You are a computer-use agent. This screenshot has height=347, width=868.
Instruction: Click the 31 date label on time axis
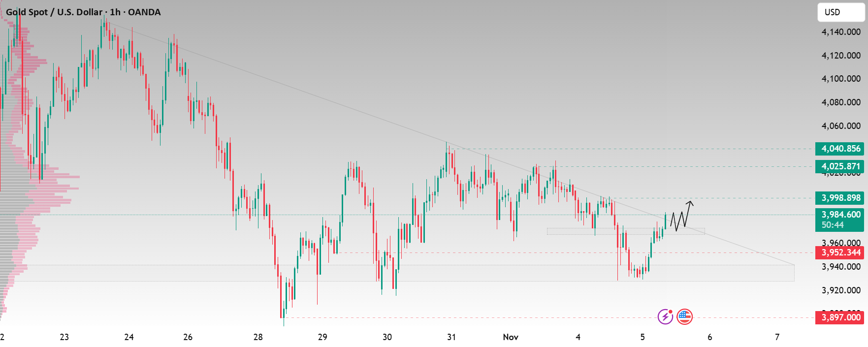coord(451,337)
